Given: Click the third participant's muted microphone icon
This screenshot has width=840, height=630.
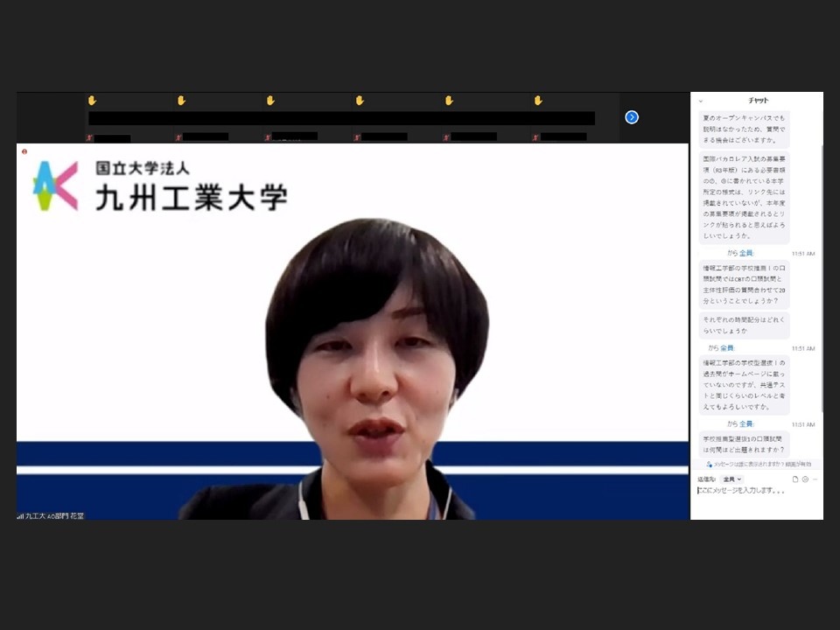Looking at the screenshot, I should [x=268, y=137].
